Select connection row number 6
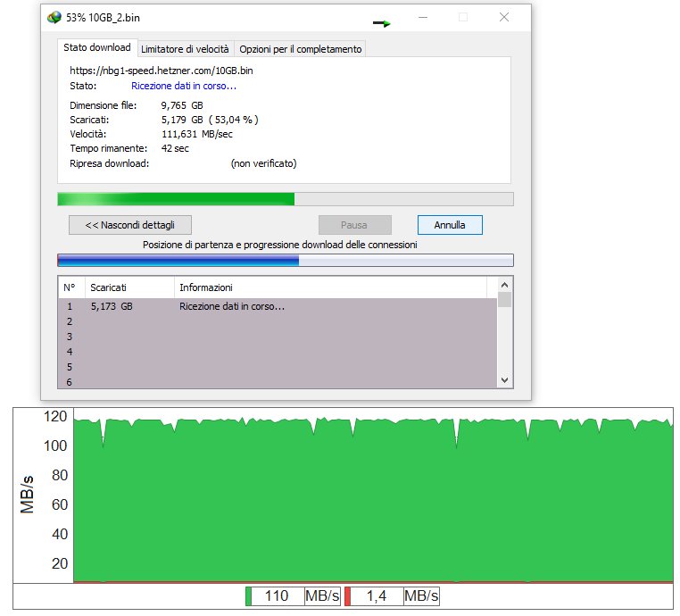 point(278,381)
